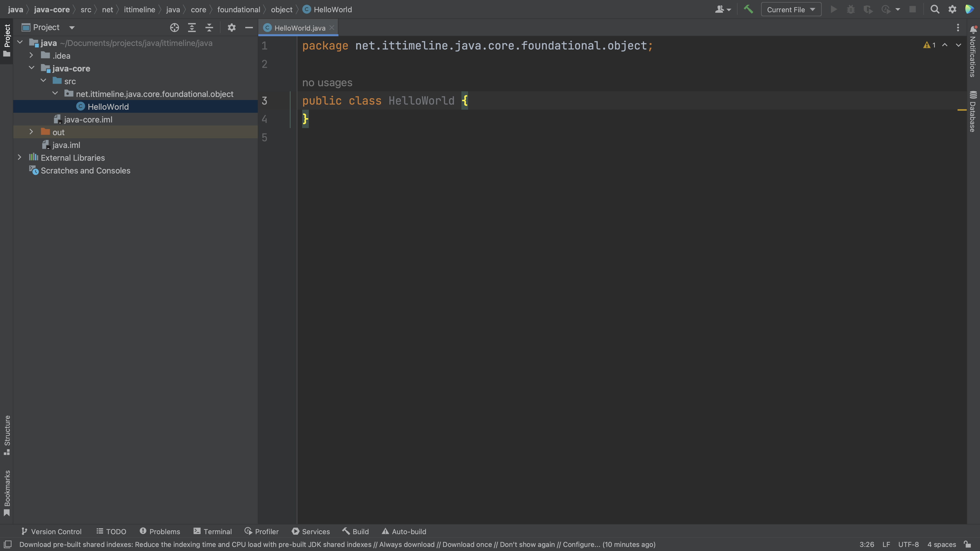The image size is (980, 551).
Task: Toggle file read-only lock icon in status bar
Action: point(968,544)
